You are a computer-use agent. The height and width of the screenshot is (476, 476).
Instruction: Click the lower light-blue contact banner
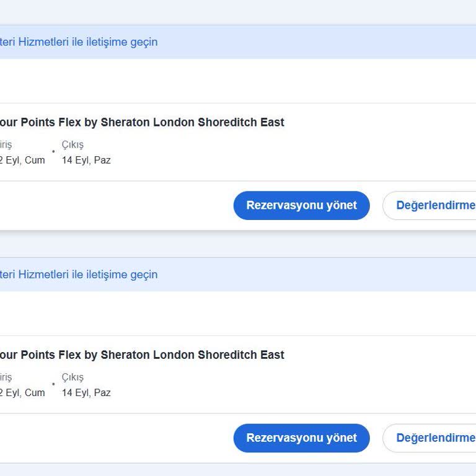click(x=310, y=275)
